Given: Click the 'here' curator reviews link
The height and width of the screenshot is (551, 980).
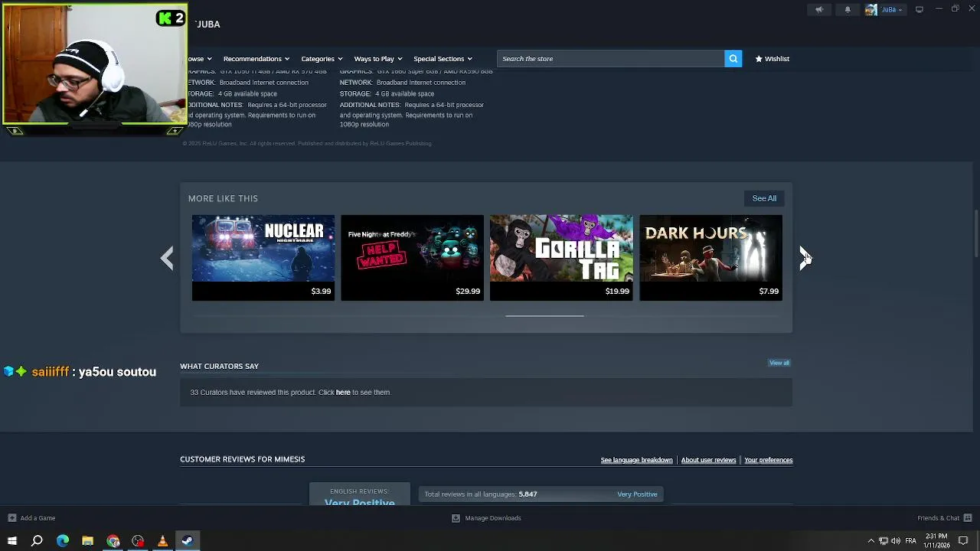Looking at the screenshot, I should (x=343, y=393).
